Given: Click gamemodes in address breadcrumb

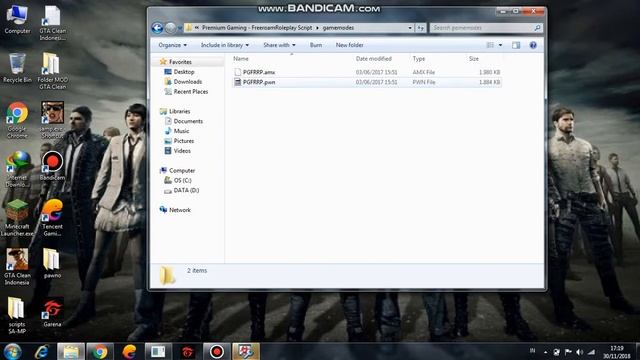Looking at the screenshot, I should click(338, 28).
